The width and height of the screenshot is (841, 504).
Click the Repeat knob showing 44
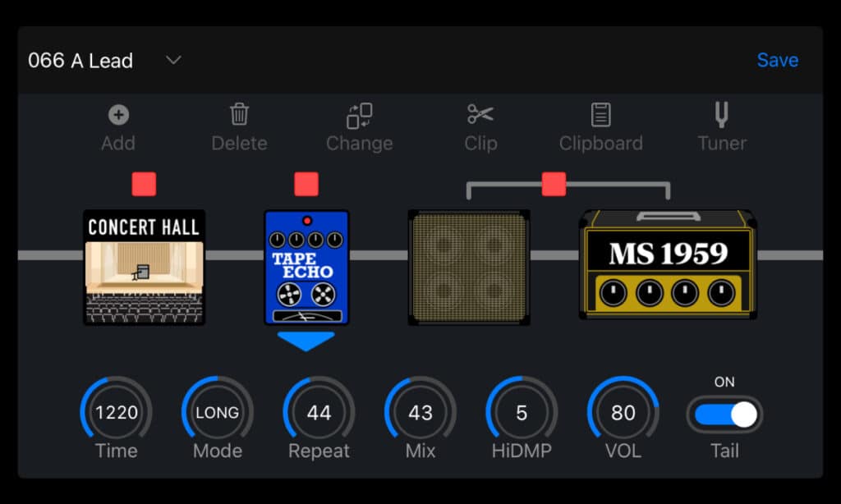click(319, 412)
